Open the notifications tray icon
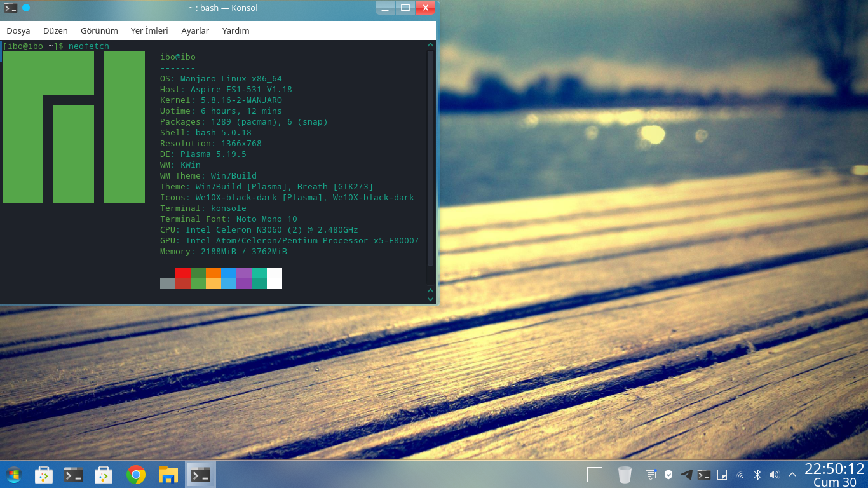 [x=651, y=475]
